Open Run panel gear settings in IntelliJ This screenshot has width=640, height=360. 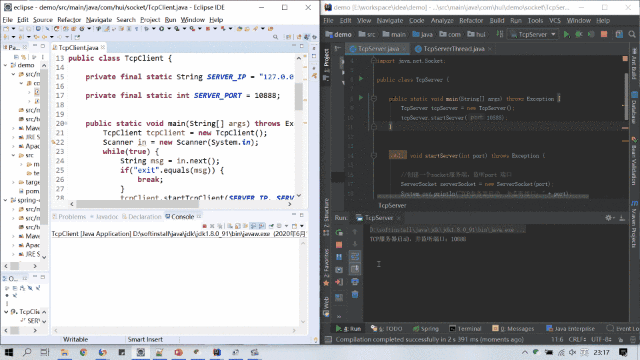tap(609, 218)
